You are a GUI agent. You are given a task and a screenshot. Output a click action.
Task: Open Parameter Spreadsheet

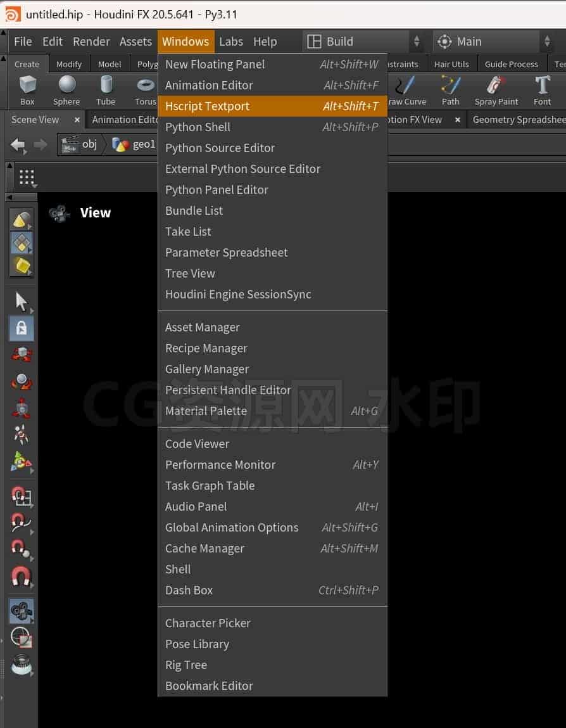pyautogui.click(x=273, y=252)
